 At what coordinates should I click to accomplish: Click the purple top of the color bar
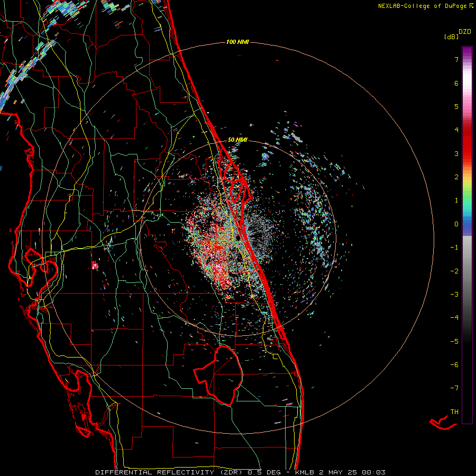467,51
